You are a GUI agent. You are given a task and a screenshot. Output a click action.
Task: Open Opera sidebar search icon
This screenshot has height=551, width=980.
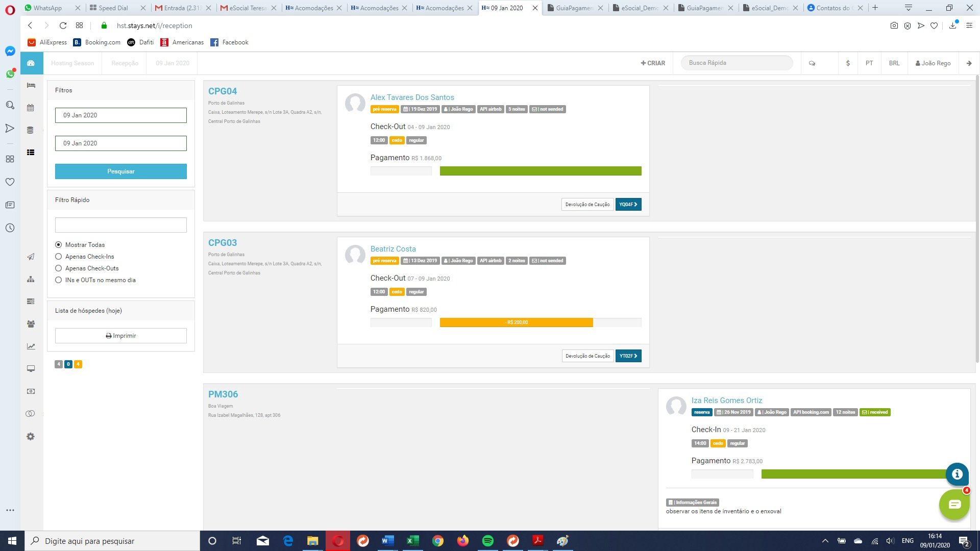pyautogui.click(x=10, y=105)
